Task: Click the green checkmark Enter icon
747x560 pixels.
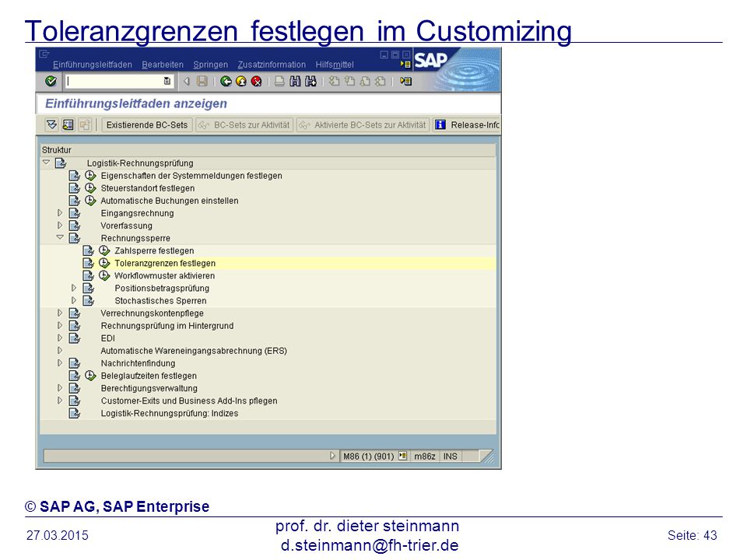Action: pyautogui.click(x=51, y=82)
